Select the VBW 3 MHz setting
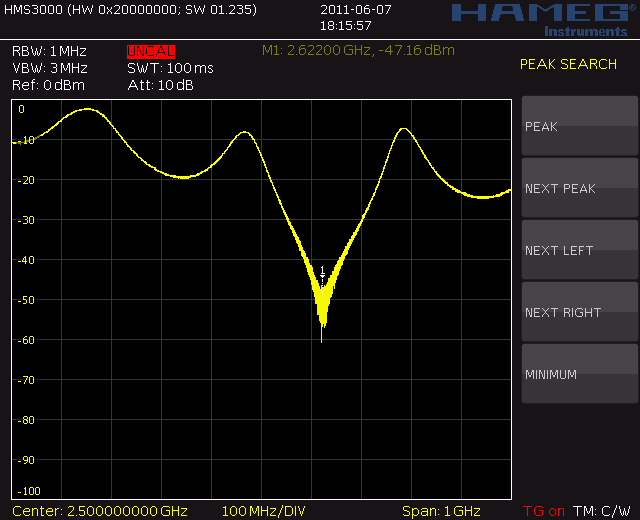The width and height of the screenshot is (640, 520). (x=49, y=68)
